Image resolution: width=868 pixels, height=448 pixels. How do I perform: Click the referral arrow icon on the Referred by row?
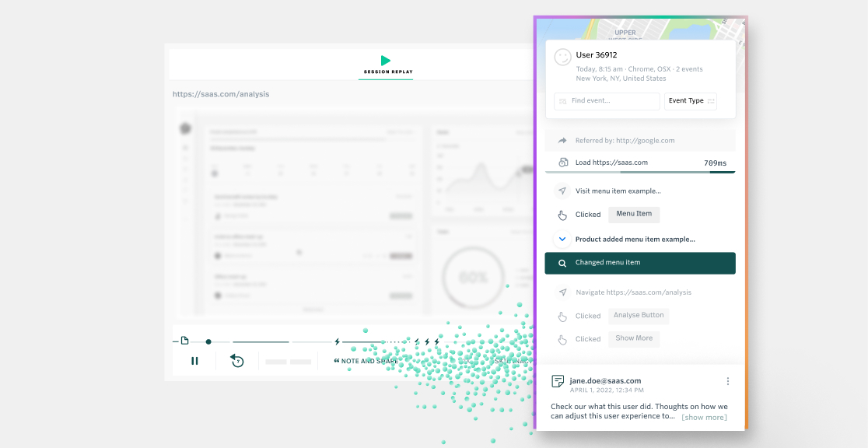tap(562, 140)
